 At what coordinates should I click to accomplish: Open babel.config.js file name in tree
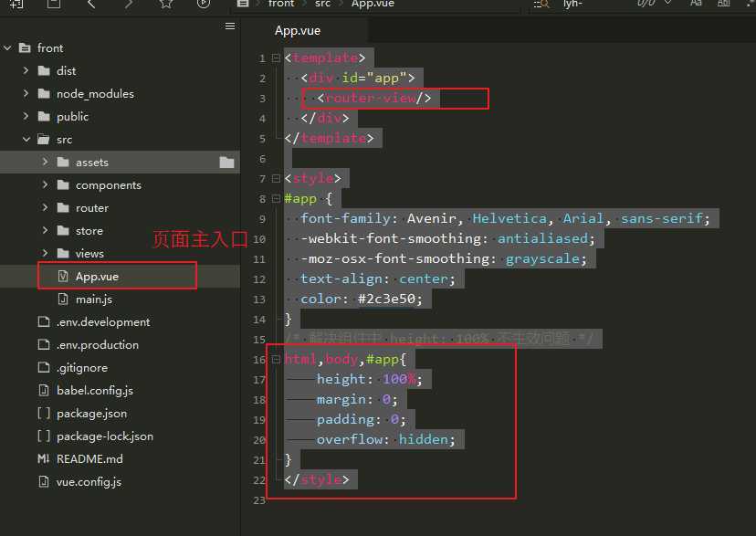[x=95, y=391]
